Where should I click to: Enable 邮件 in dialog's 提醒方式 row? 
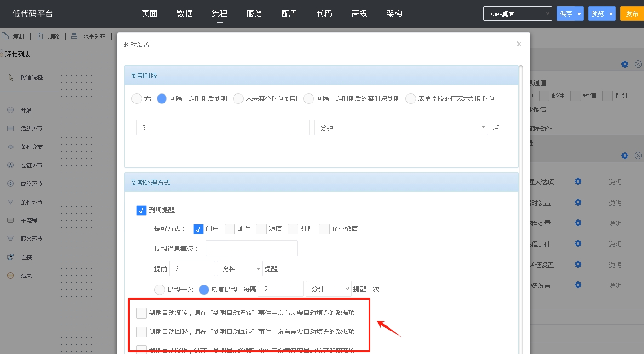(230, 228)
